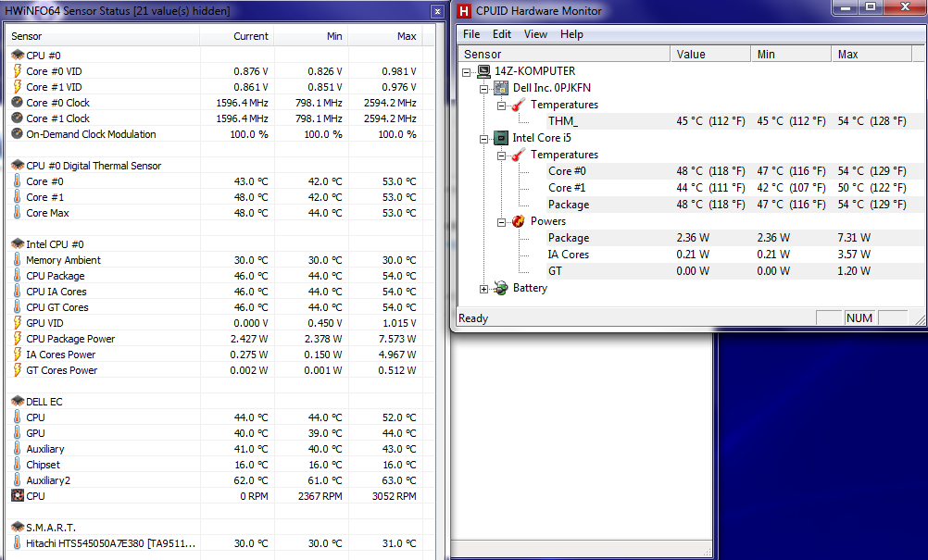Click the Core #1 Clock icon

18,118
